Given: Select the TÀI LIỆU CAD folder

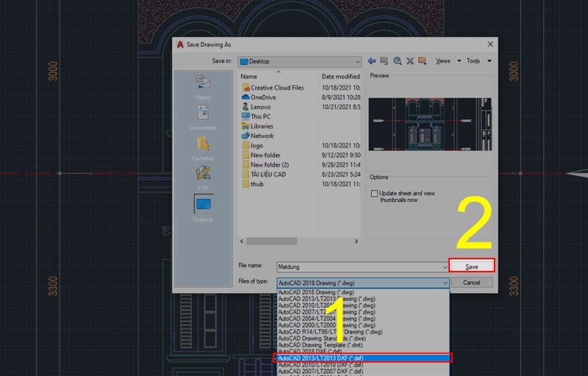Looking at the screenshot, I should [264, 175].
